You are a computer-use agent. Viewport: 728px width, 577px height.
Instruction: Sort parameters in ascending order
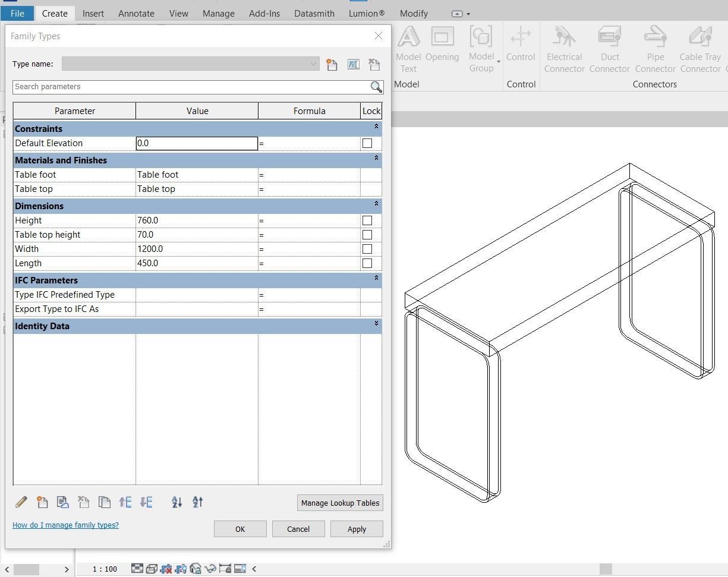[x=177, y=502]
